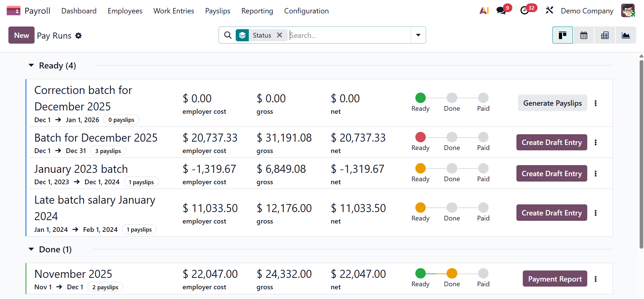The height and width of the screenshot is (299, 644).
Task: Open the activities clock icon
Action: click(x=524, y=11)
